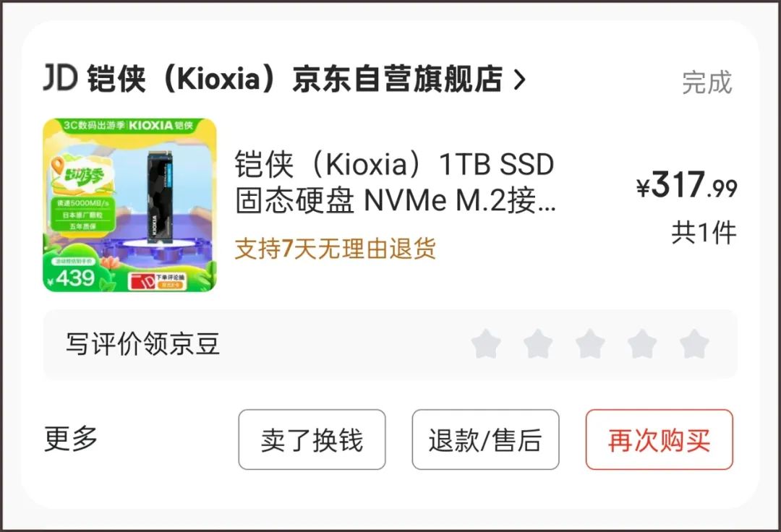Image resolution: width=781 pixels, height=532 pixels.
Task: Tap the ¥317.99 order price
Action: [687, 184]
